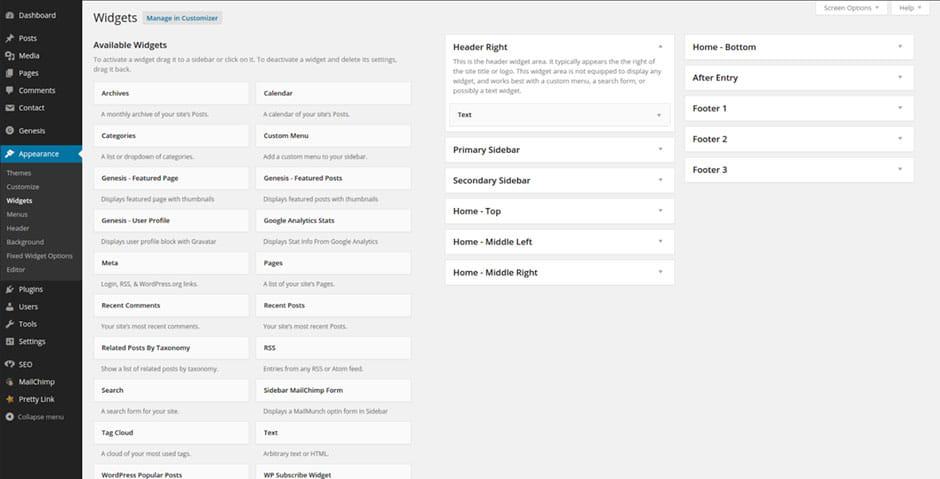Screen dimensions: 940x479
Task: Click the Settings icon in sidebar
Action: point(10,342)
